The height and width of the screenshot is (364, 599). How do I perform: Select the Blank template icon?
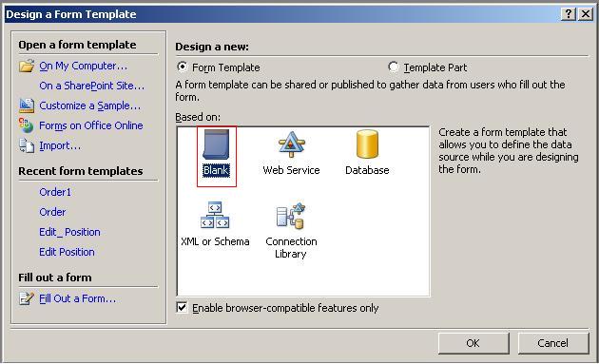click(216, 144)
